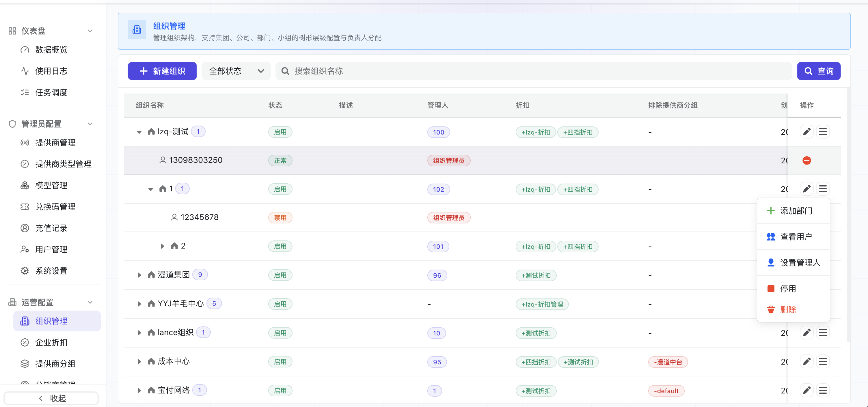Open 提供商分组 in the sidebar
868x407 pixels.
[55, 364]
